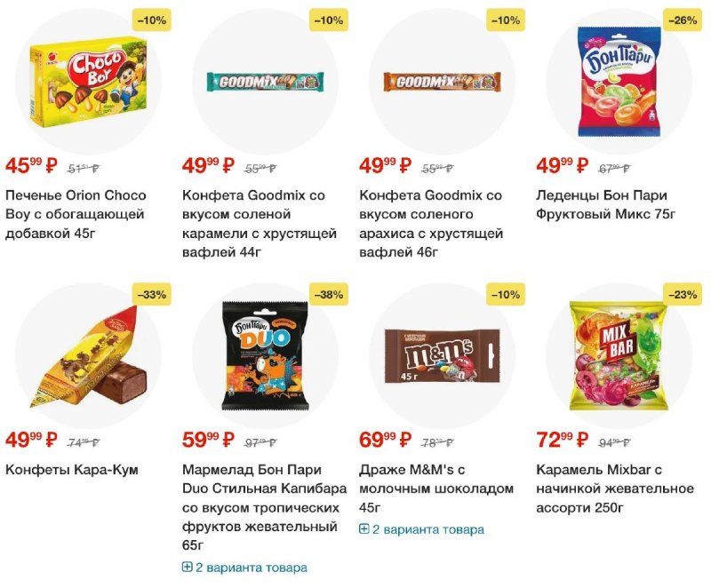The height and width of the screenshot is (588, 711).
Task: Click the -33% discount badge on Кара-Кум
Action: [152, 295]
